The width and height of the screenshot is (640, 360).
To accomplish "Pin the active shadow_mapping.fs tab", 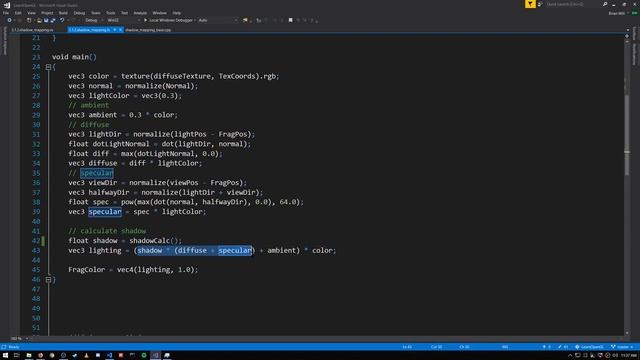I will point(115,30).
